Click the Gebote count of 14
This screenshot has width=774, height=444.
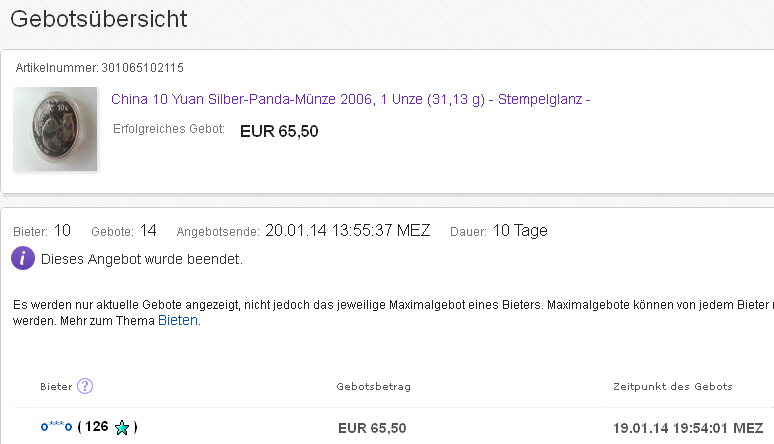coord(148,231)
